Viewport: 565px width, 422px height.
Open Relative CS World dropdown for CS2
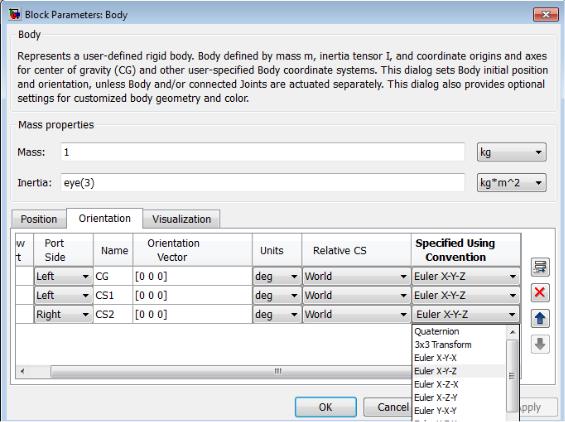pos(356,314)
